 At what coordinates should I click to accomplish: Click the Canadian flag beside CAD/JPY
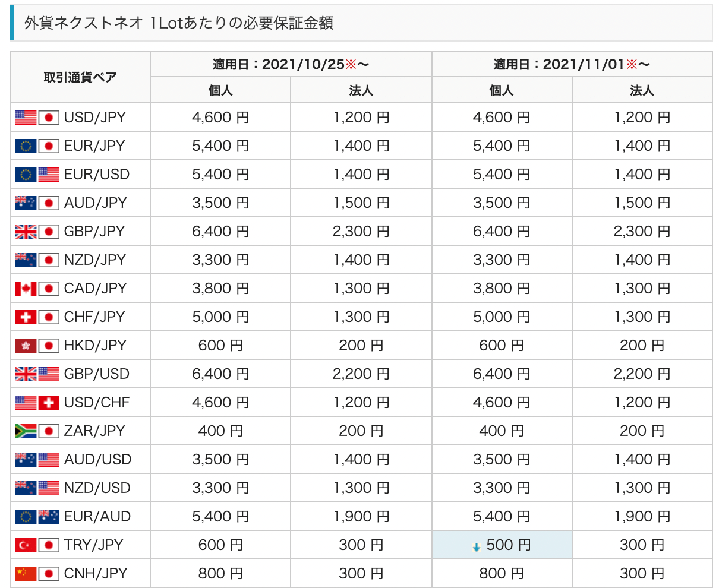(x=26, y=289)
